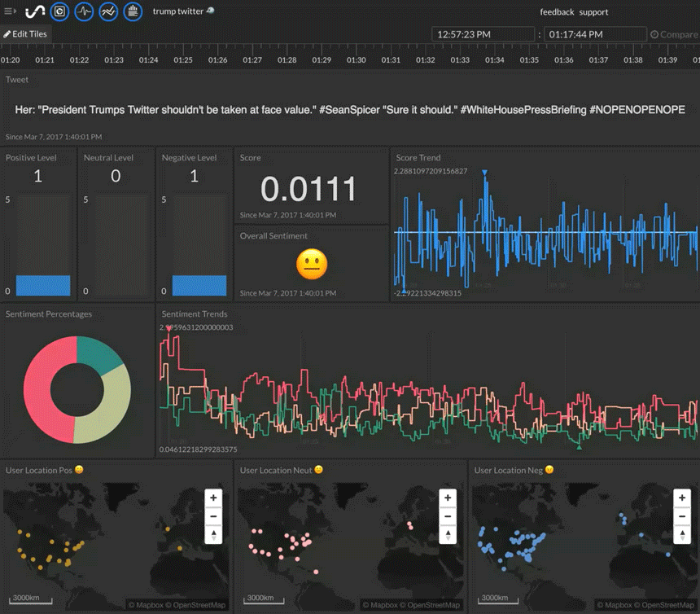Click the end time field 01:17:44 PM
This screenshot has width=700, height=614.
[596, 35]
